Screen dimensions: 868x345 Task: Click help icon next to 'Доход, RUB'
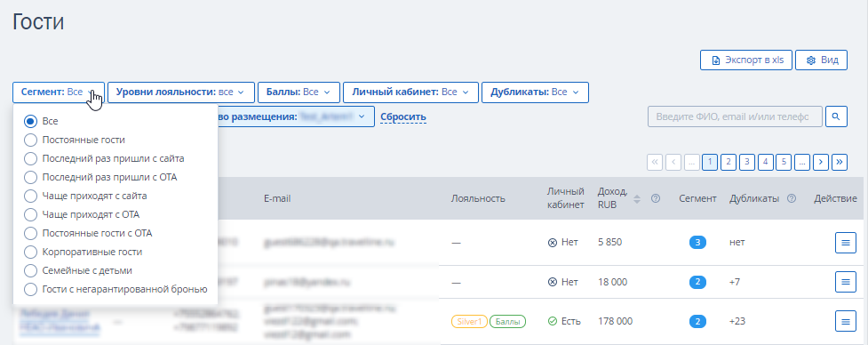656,199
